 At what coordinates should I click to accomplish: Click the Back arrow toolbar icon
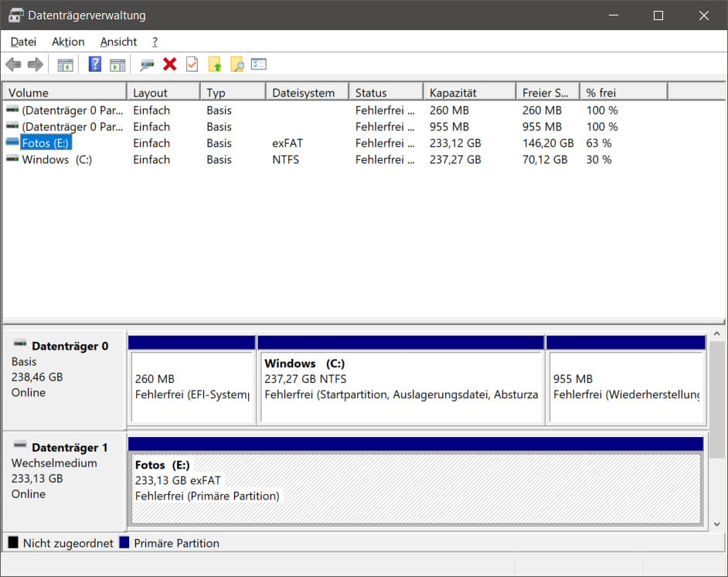[14, 64]
